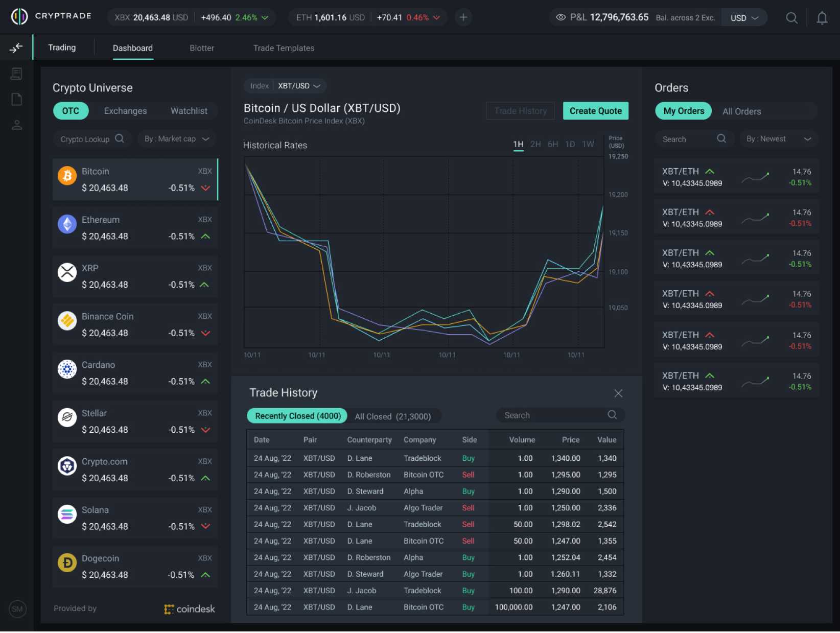This screenshot has height=633, width=840.
Task: Collapse sidebar with arrows icon
Action: pos(16,48)
